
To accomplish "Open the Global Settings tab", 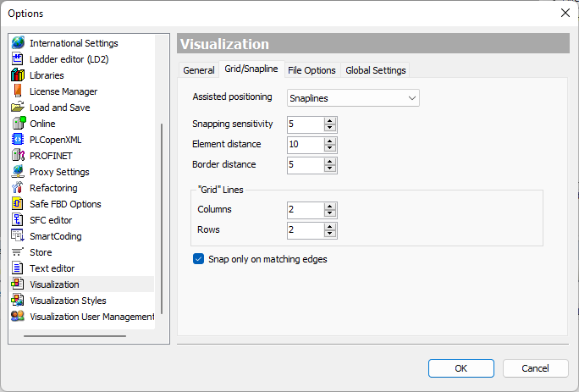I will [x=376, y=70].
